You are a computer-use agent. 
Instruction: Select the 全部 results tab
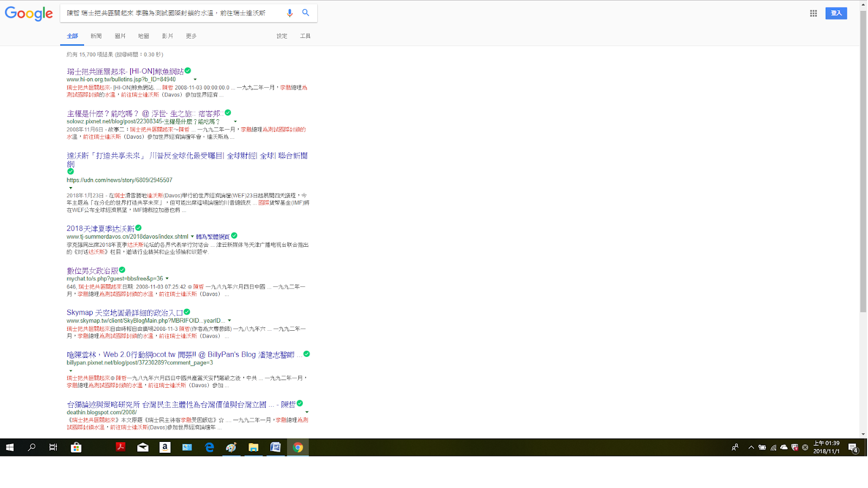pos(72,36)
